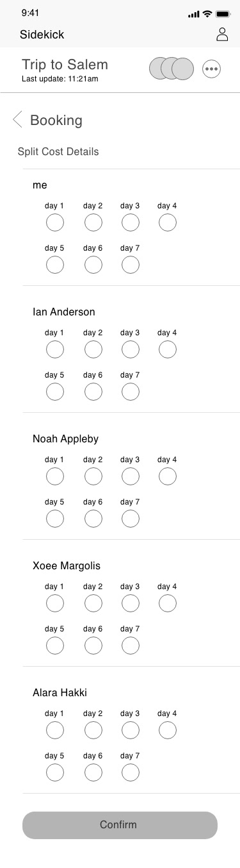Tap the cellular signal icon
The height and width of the screenshot is (868, 240).
click(194, 14)
